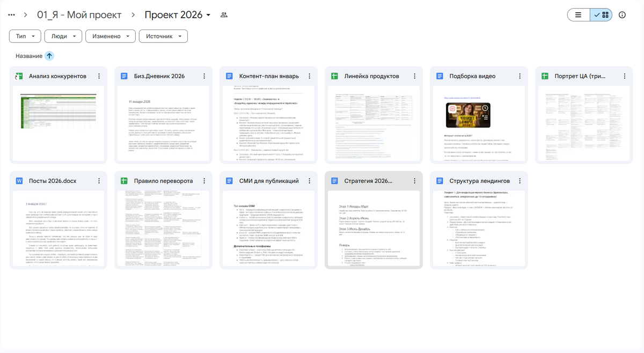644x353 pixels.
Task: Select the grid view layout toggle
Action: point(601,15)
